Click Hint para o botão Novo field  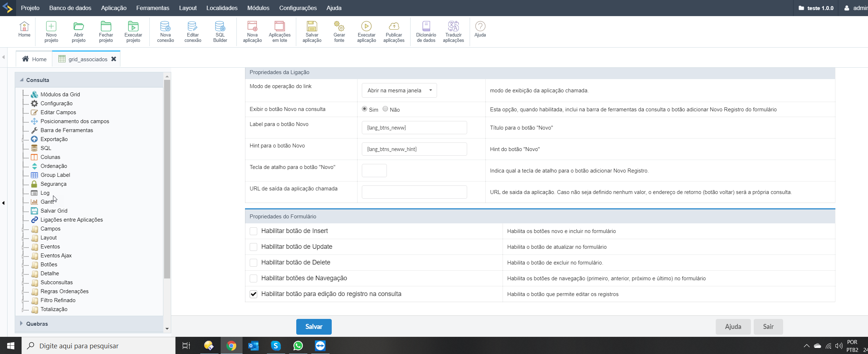coord(414,149)
